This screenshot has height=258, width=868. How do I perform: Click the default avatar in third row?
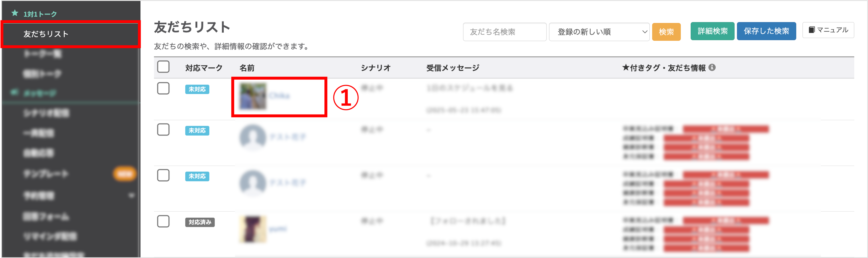point(253,183)
